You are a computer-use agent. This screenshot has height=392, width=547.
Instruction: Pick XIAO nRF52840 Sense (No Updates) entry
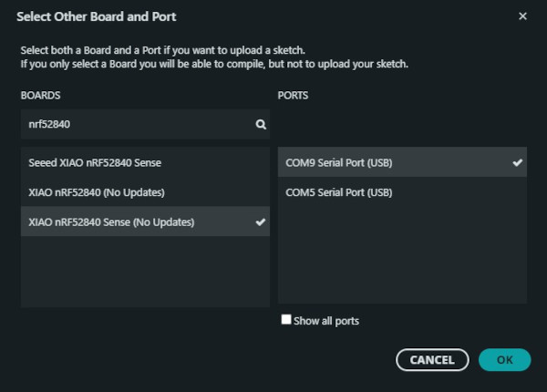(111, 222)
